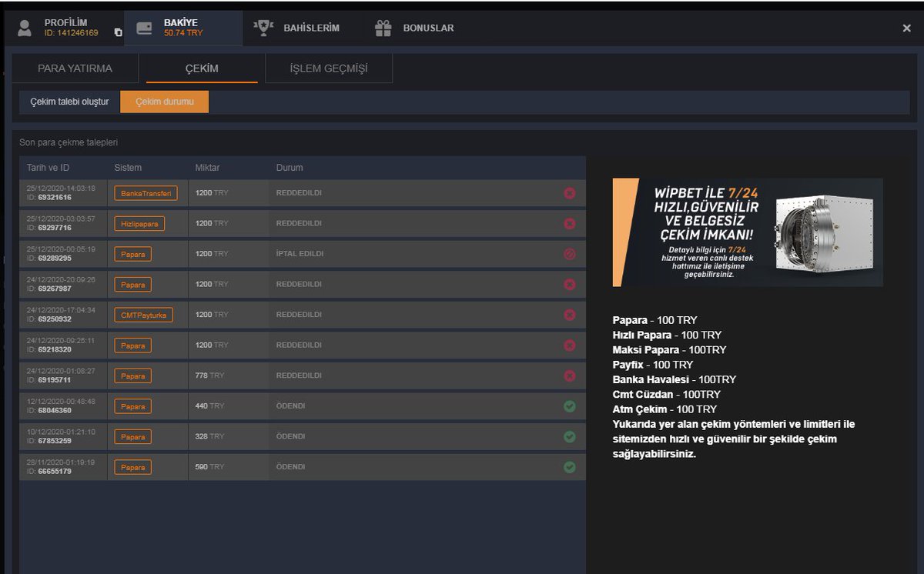924x574 pixels.
Task: Click paid checkmark for request 68046360
Action: [x=570, y=406]
